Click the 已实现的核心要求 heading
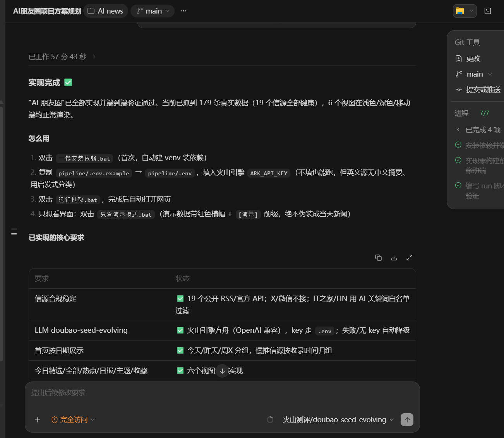 coord(57,238)
